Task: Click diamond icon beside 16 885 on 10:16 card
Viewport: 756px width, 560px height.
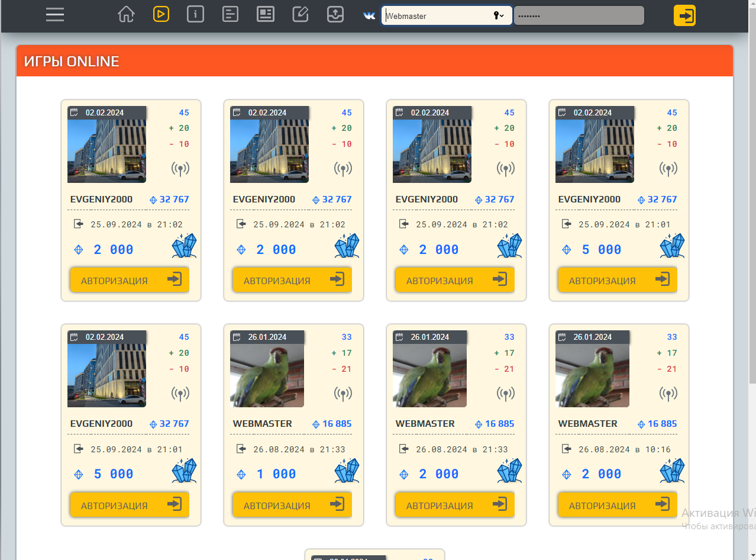Action: 641,424
